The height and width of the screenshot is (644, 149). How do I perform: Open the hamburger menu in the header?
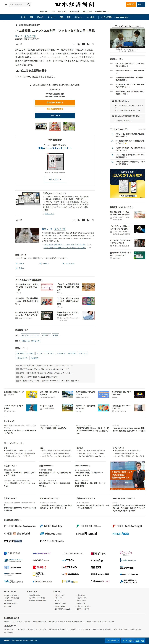6,4
